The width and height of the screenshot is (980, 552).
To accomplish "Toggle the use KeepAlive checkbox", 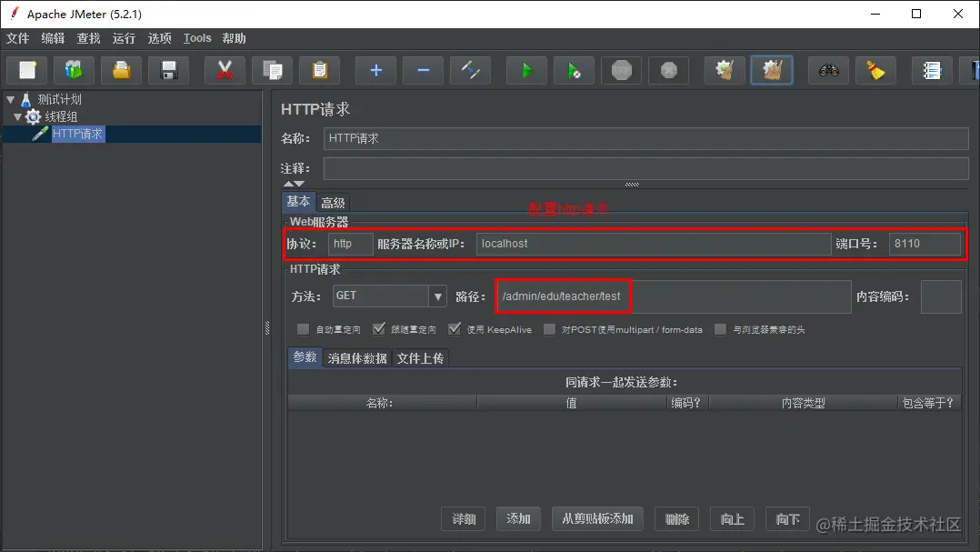I will pyautogui.click(x=455, y=329).
